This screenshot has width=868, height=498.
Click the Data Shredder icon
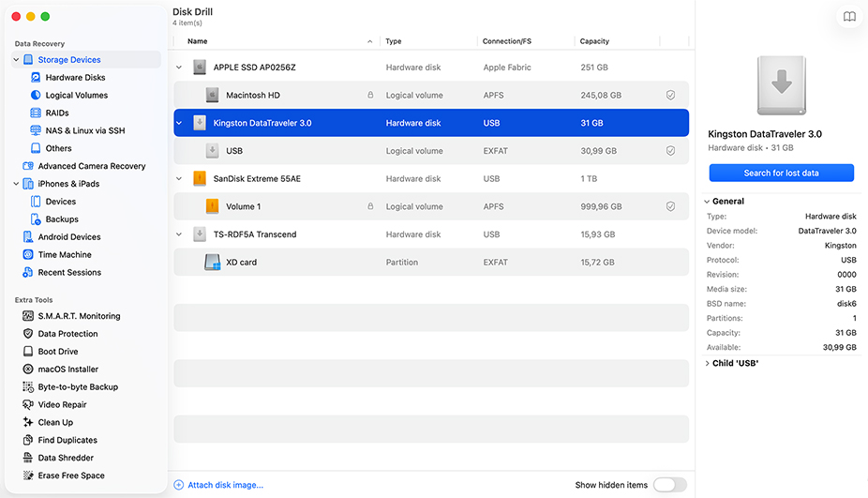pyautogui.click(x=28, y=458)
